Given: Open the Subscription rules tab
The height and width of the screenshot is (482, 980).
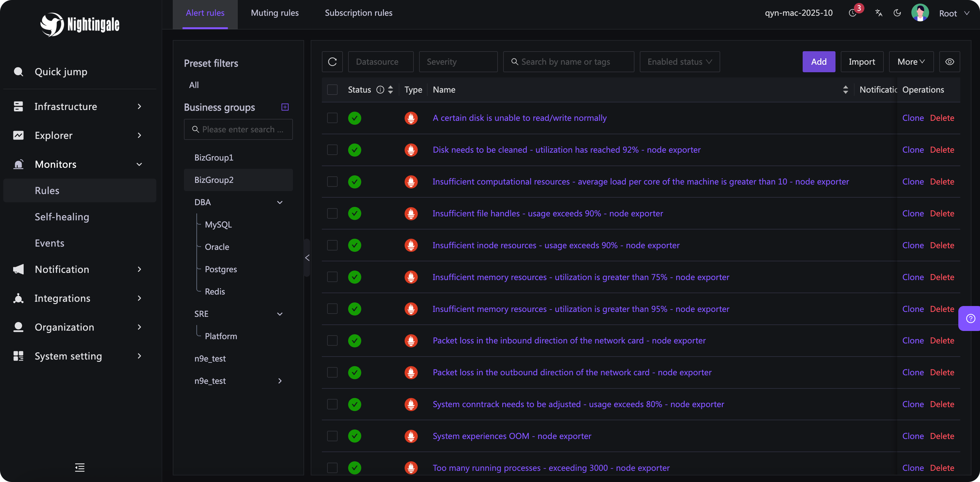Looking at the screenshot, I should click(x=358, y=13).
